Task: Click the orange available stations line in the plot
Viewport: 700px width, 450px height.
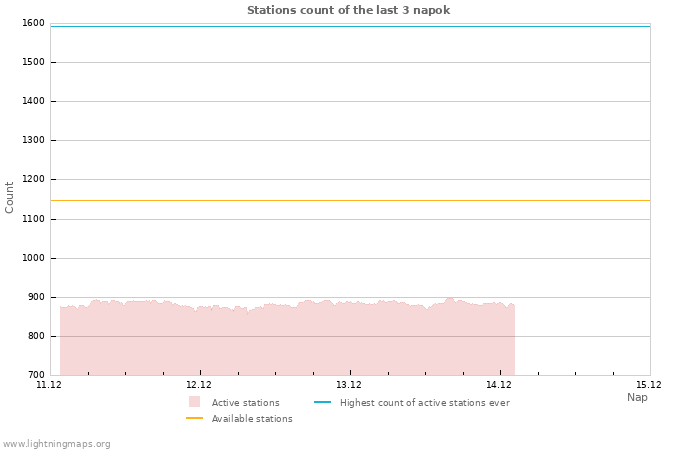Action: [x=350, y=200]
